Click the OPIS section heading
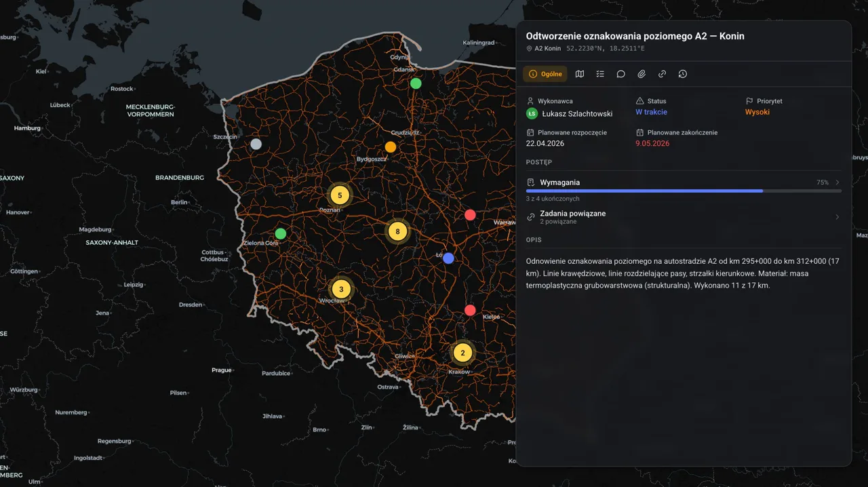868x487 pixels. tap(534, 239)
